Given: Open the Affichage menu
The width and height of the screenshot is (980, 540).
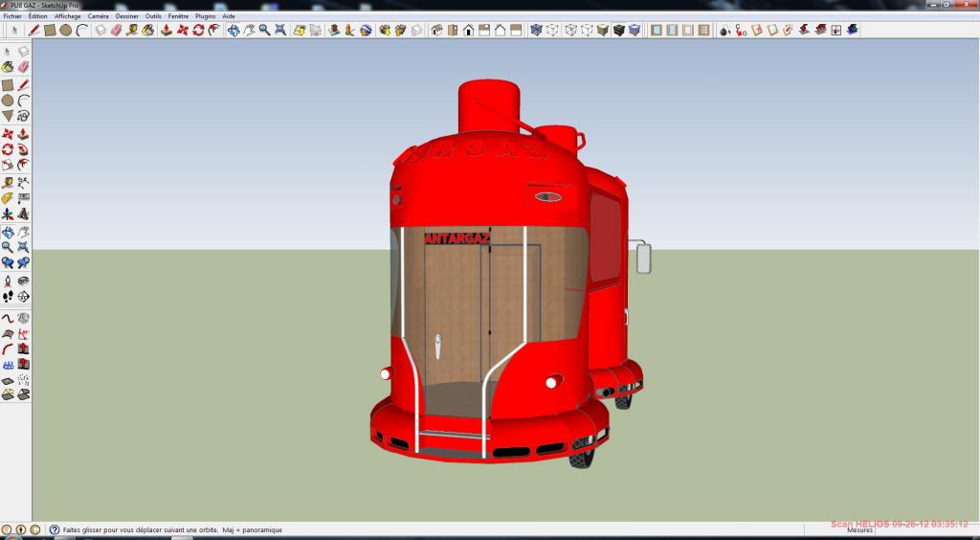Looking at the screenshot, I should (68, 16).
